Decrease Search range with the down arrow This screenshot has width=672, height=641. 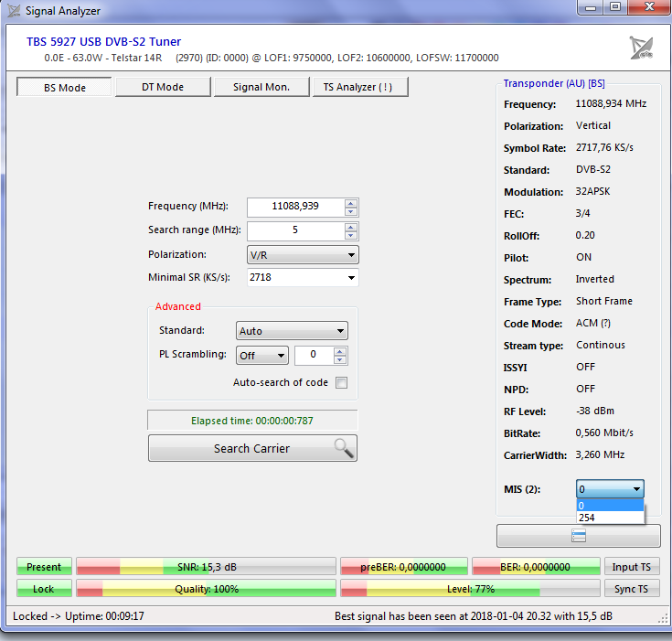click(x=351, y=235)
